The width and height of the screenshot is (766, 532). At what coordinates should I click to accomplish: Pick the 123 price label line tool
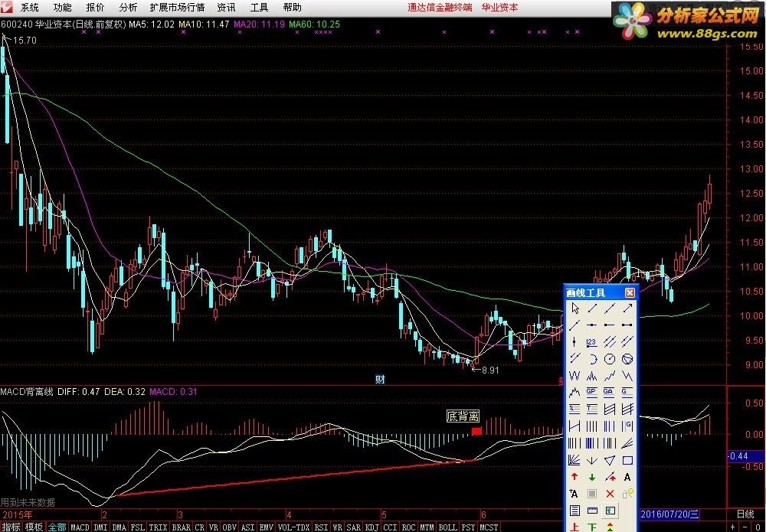592,342
